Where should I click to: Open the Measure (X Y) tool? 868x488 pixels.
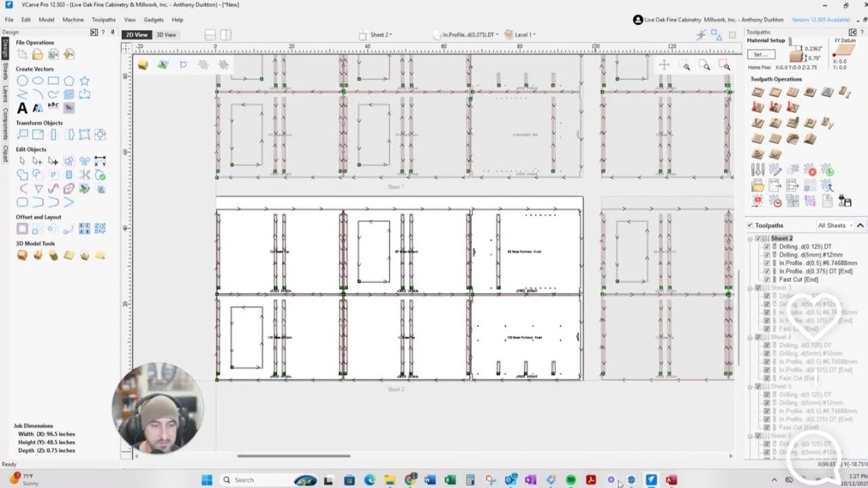coord(100,161)
